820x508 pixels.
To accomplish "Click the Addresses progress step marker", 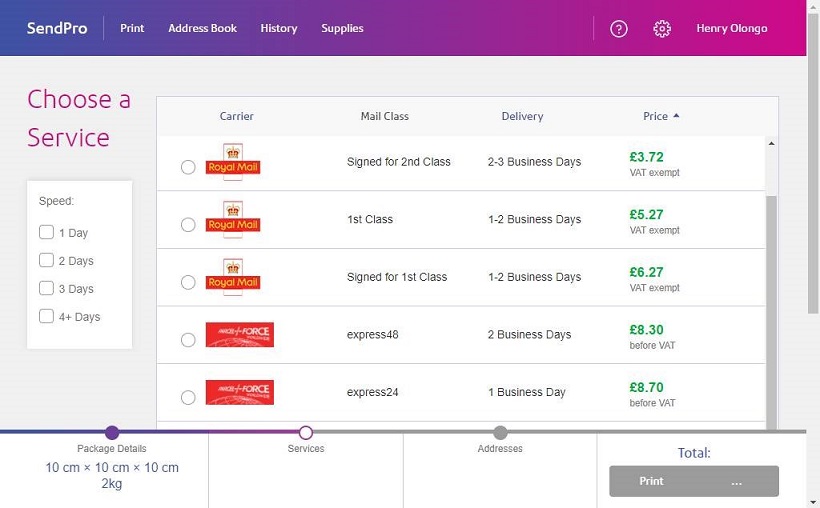I will click(x=500, y=433).
